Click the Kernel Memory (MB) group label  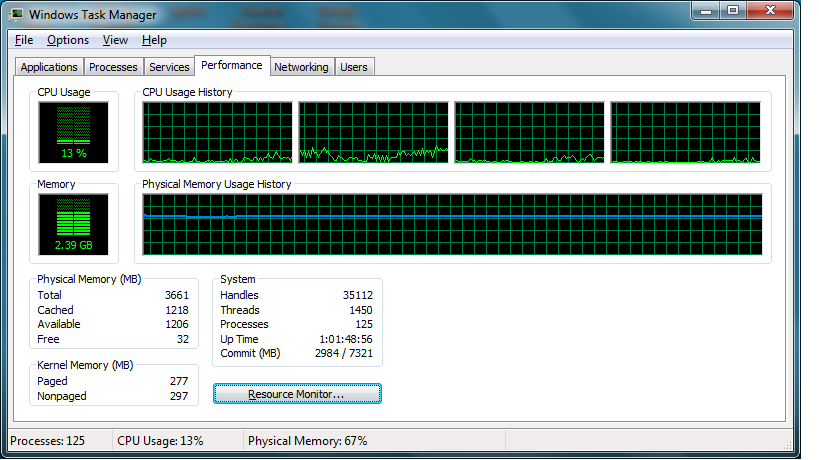(85, 365)
